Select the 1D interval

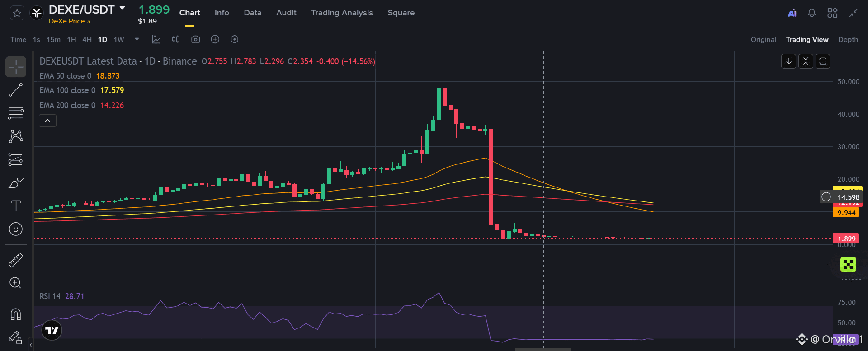(103, 40)
